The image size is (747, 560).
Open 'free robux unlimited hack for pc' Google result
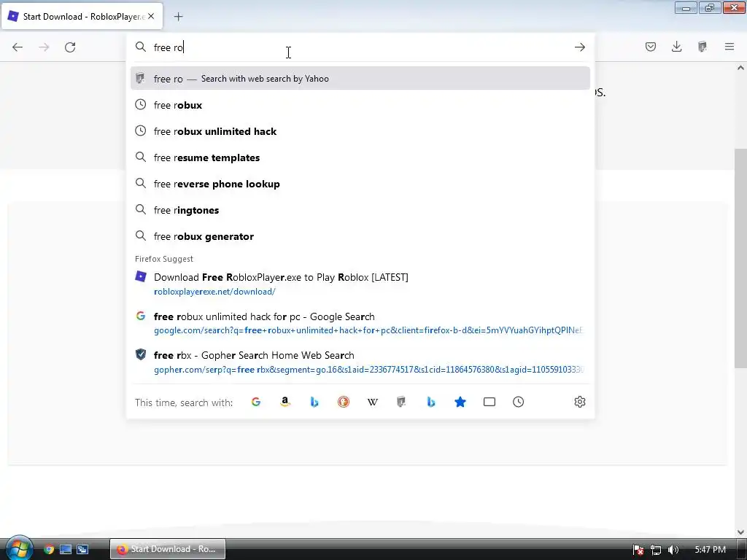click(x=360, y=323)
